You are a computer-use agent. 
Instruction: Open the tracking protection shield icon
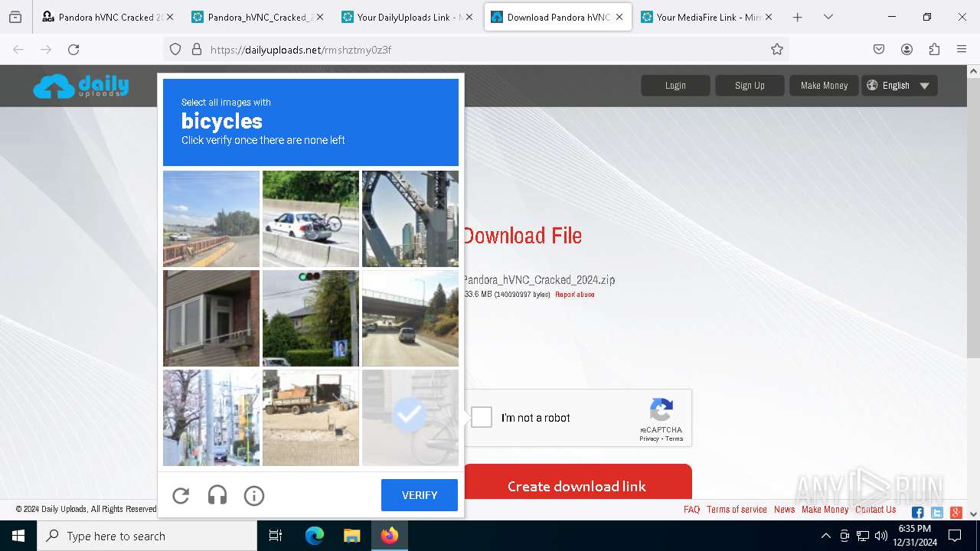tap(175, 49)
